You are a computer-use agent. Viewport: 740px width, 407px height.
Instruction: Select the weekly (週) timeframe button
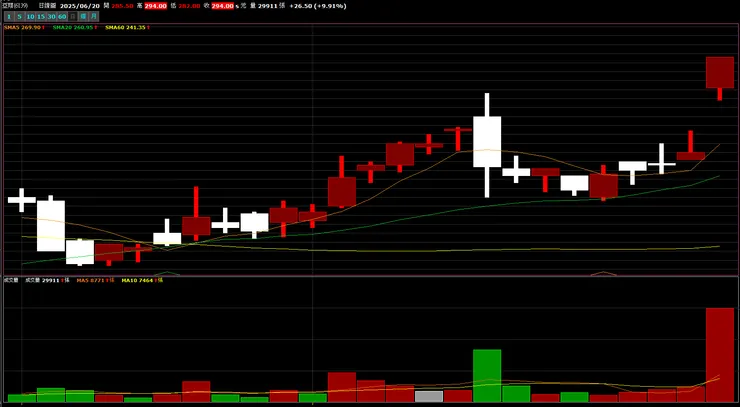click(x=84, y=17)
